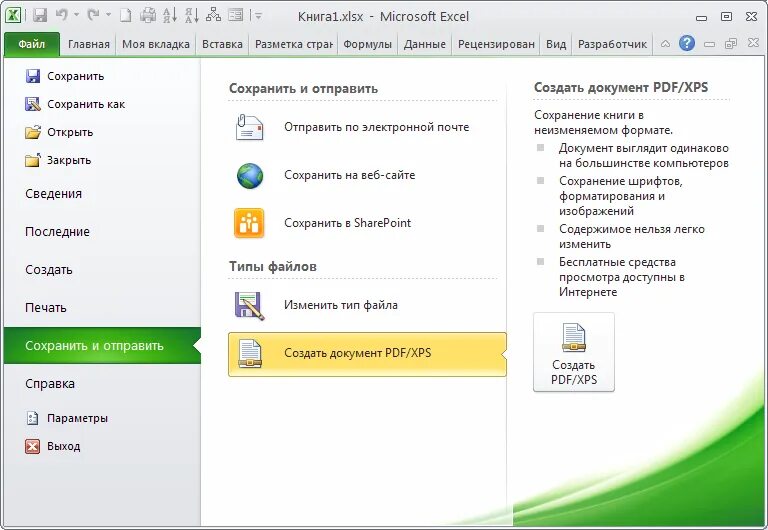This screenshot has width=768, height=530.
Task: Click the Undo arrow in quick access toolbar
Action: click(62, 16)
